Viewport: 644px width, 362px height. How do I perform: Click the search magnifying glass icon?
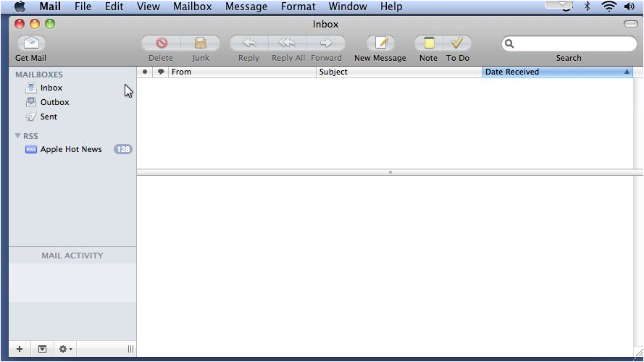pyautogui.click(x=509, y=43)
